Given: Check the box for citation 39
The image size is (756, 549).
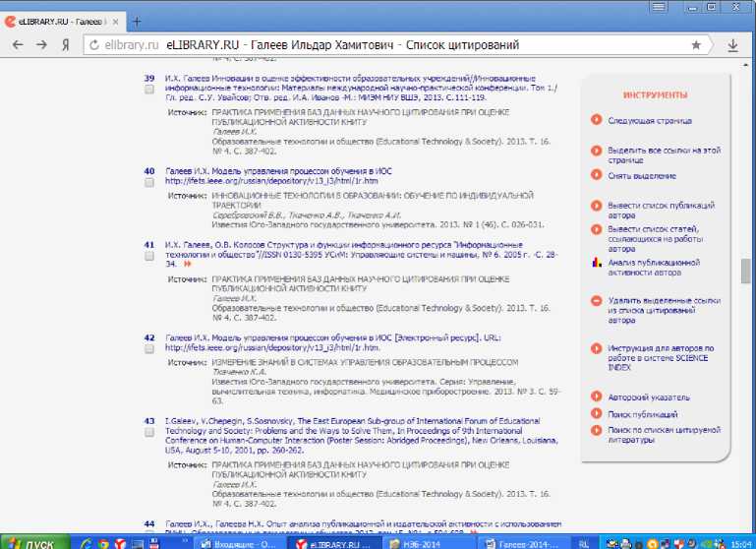Looking at the screenshot, I should tap(149, 89).
